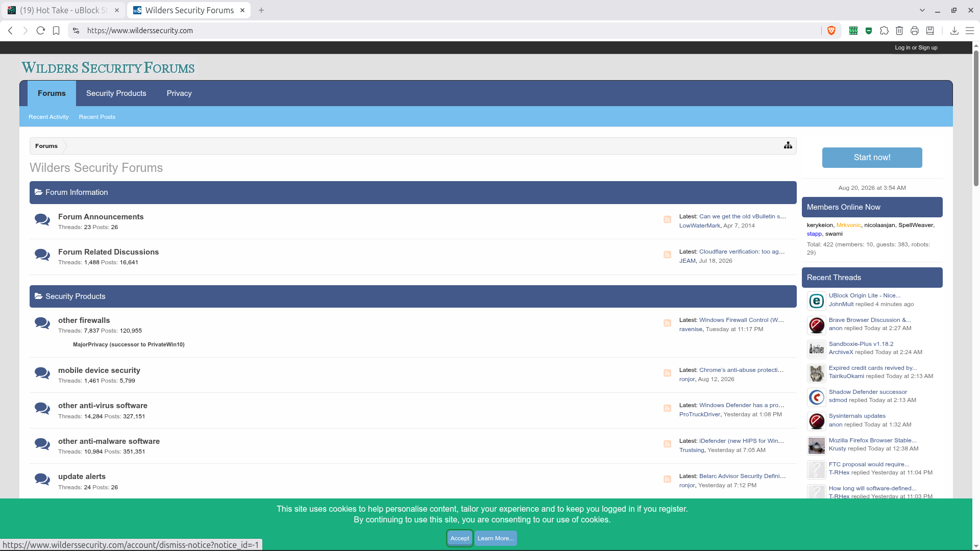Open the other firewalls forum
980x551 pixels.
[84, 320]
